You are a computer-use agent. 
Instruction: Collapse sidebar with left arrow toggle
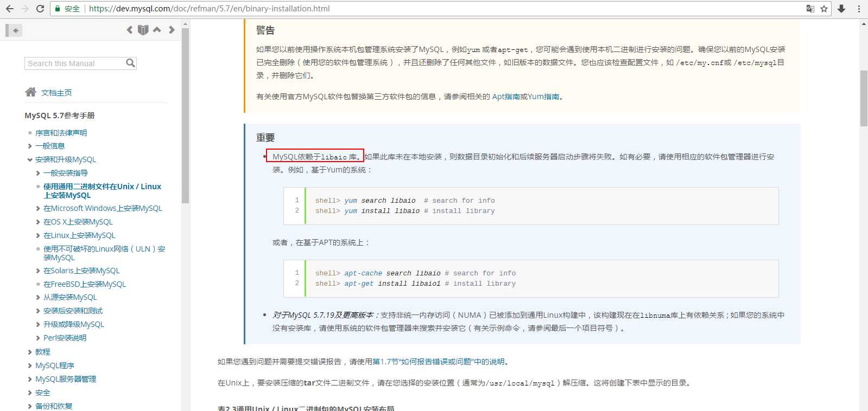coord(14,30)
